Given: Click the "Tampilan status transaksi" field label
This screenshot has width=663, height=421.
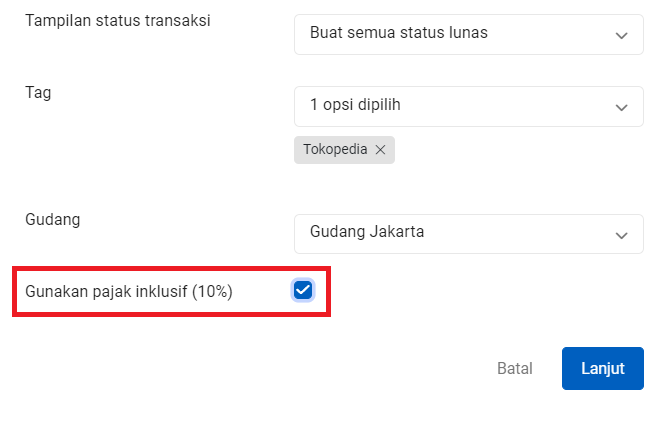Looking at the screenshot, I should (118, 20).
